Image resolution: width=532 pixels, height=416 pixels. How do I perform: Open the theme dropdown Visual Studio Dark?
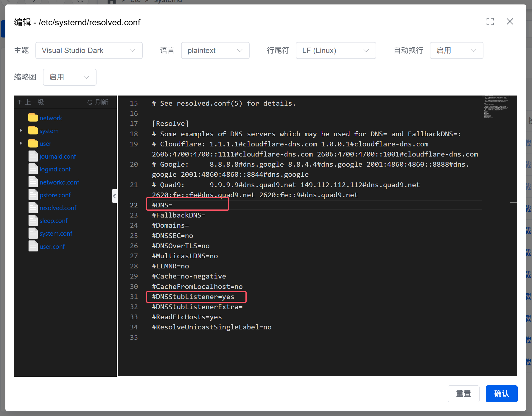tap(89, 51)
